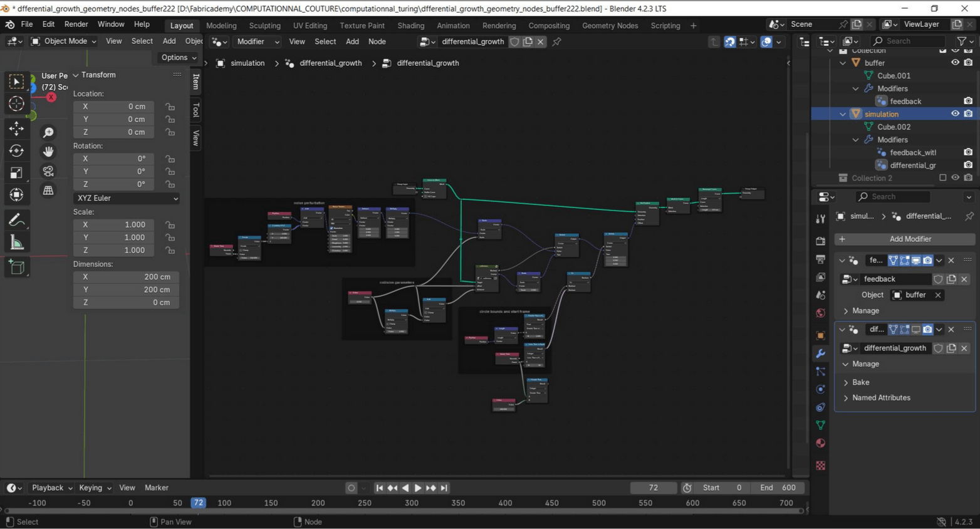Click the Measure ruler tool
Screen dimensions: 980x529
(16, 243)
